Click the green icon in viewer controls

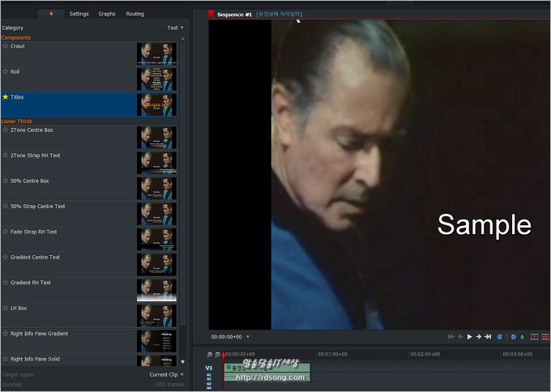pos(523,336)
